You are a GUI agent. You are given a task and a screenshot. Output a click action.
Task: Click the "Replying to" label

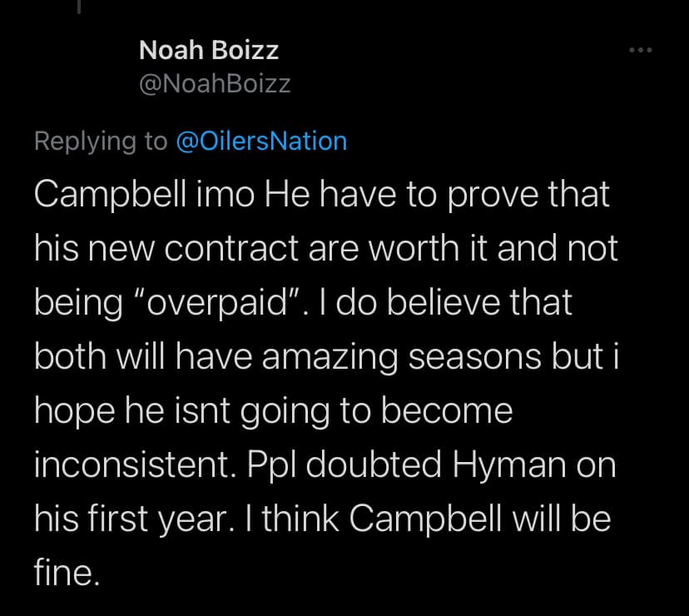[101, 141]
